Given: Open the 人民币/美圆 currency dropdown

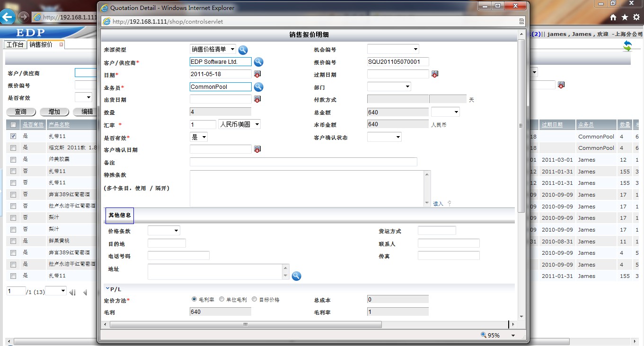Looking at the screenshot, I should (239, 124).
